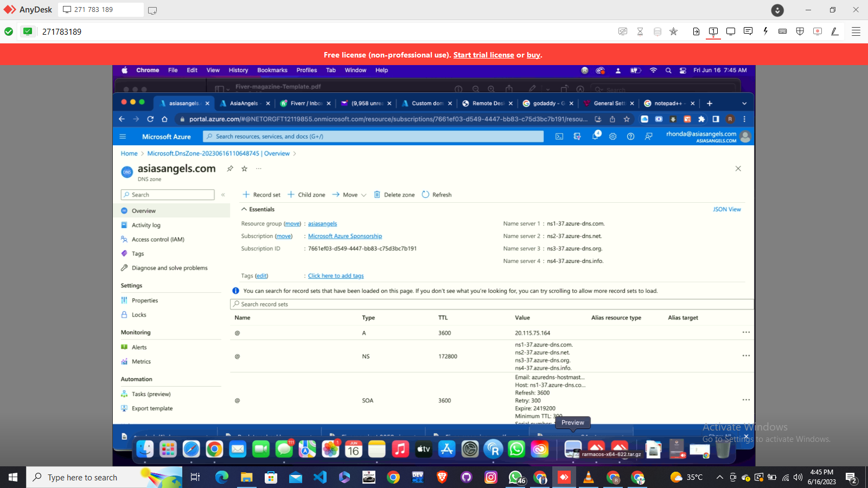Screen dimensions: 868x488
Task: Reload the Chrome page
Action: 150,119
